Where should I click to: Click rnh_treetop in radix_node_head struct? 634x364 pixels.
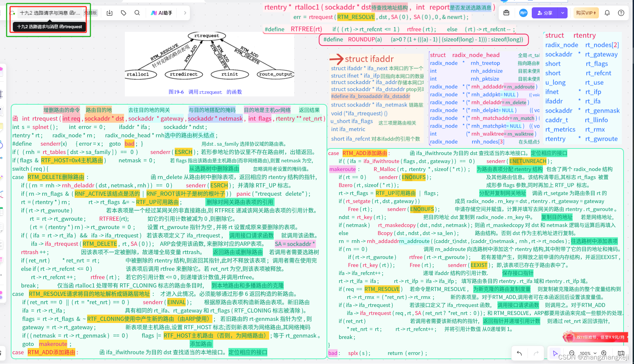485,63
